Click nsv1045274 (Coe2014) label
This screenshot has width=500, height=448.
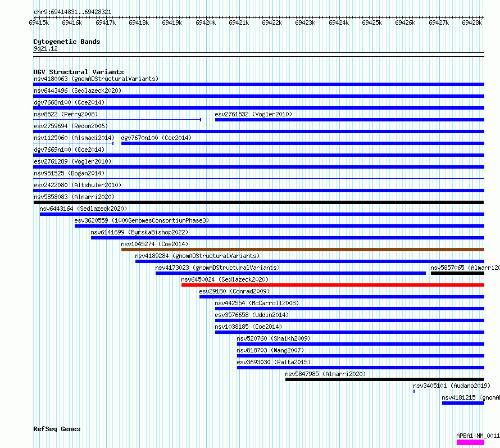pyautogui.click(x=154, y=244)
